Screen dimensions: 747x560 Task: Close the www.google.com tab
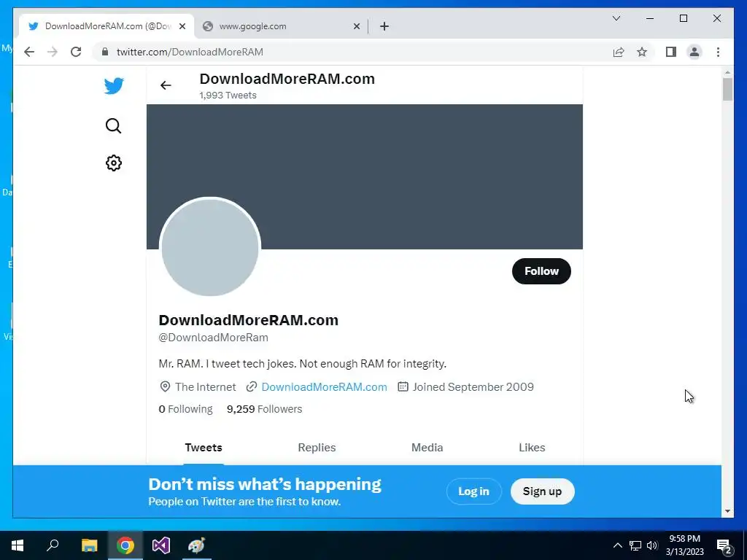tap(356, 26)
